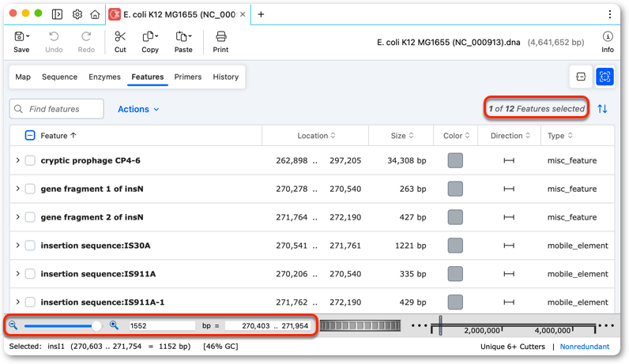Expand the cryptic prophage CP4-6 row

[17, 160]
